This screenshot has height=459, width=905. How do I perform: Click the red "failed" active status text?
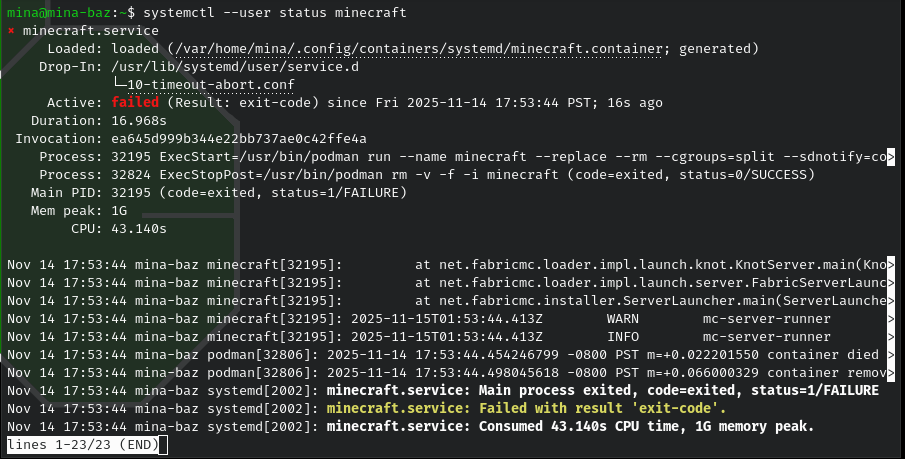[136, 103]
